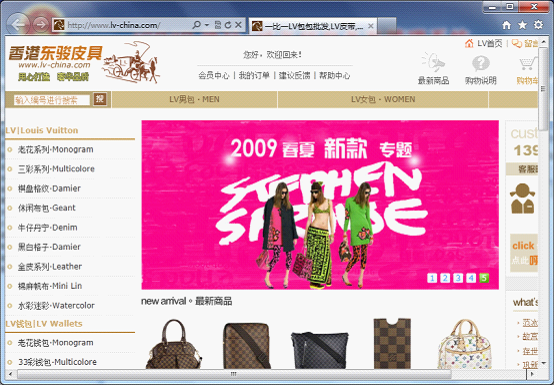
Task: Open the LV女包 · WOMEN menu
Action: coord(383,99)
